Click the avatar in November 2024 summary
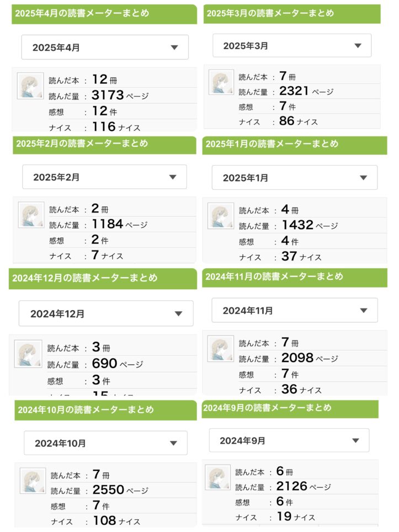This screenshot has height=532, width=399. tap(221, 348)
